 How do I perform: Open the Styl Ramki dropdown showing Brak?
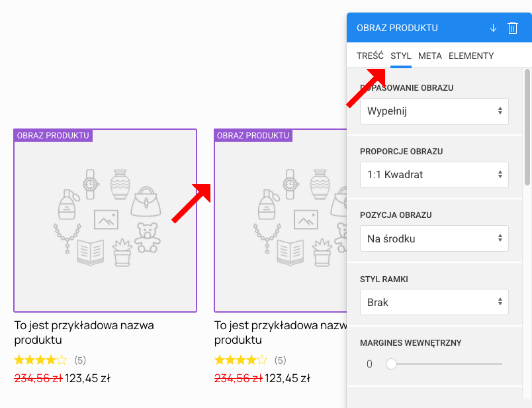pyautogui.click(x=433, y=302)
